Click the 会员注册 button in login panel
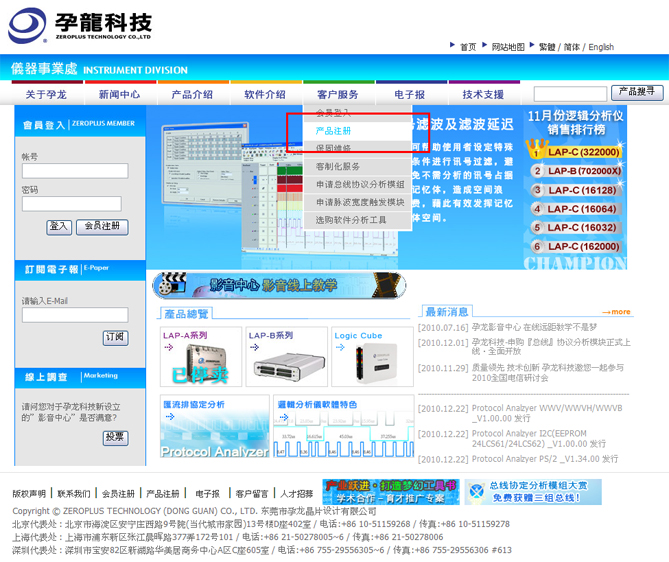Viewport: 669px width, 562px height. [x=102, y=227]
